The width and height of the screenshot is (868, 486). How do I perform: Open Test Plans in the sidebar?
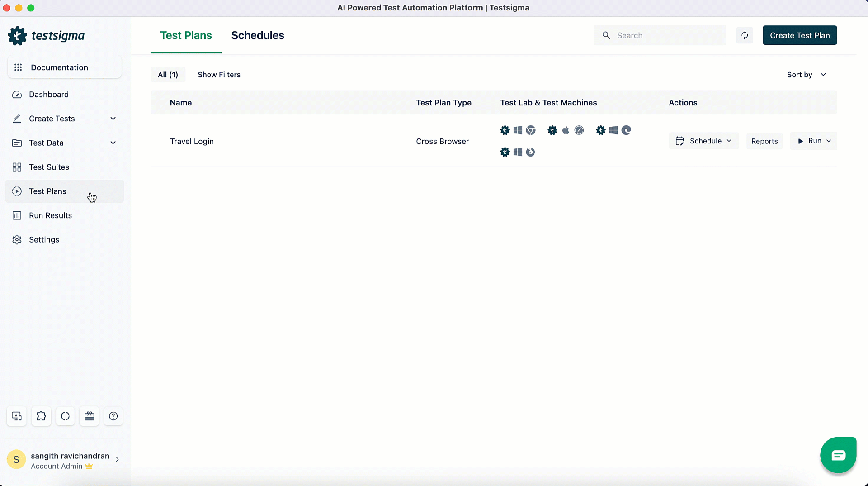pyautogui.click(x=65, y=191)
